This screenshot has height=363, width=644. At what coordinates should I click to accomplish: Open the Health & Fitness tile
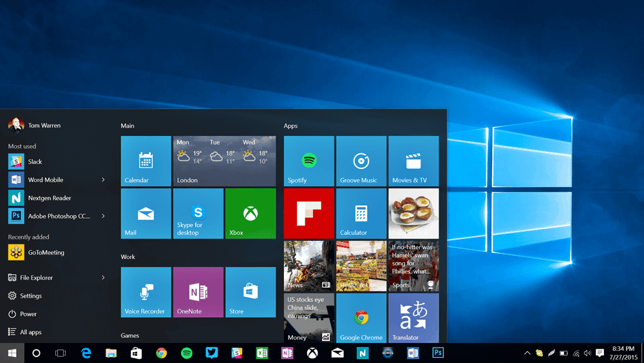(361, 266)
